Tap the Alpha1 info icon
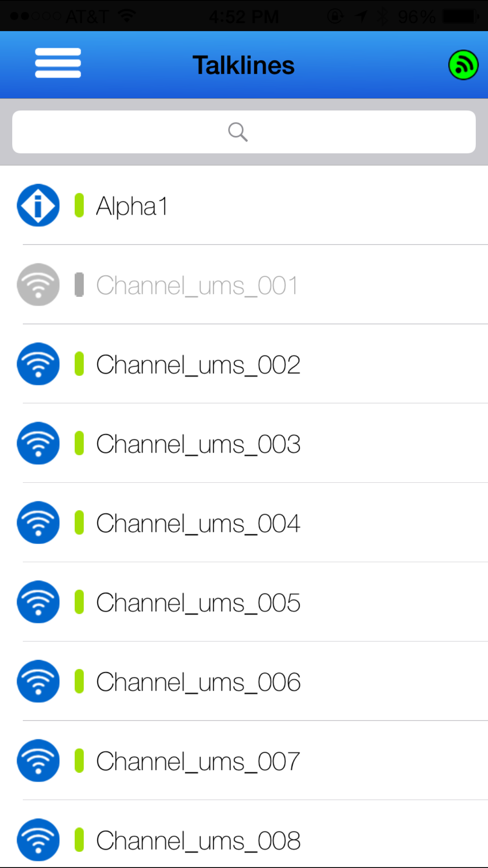Image resolution: width=488 pixels, height=868 pixels. point(38,205)
